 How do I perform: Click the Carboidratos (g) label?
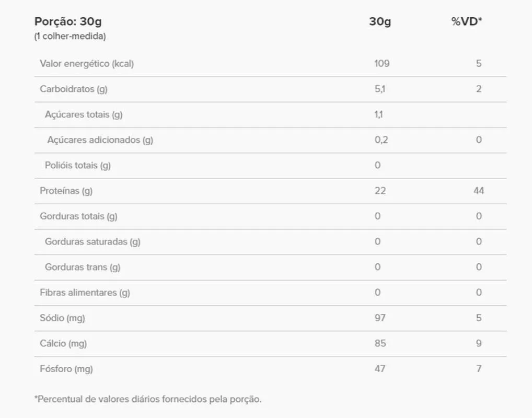pyautogui.click(x=74, y=89)
